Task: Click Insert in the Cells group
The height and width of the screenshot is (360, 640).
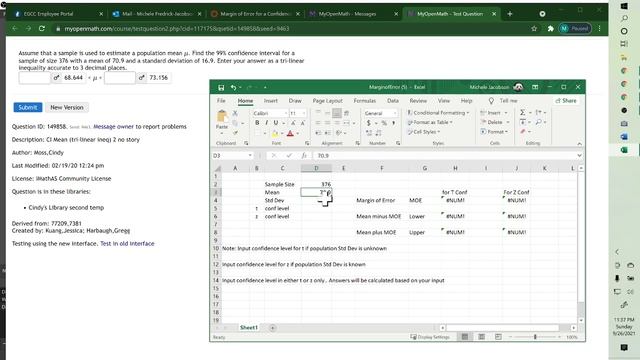Action: point(493,113)
